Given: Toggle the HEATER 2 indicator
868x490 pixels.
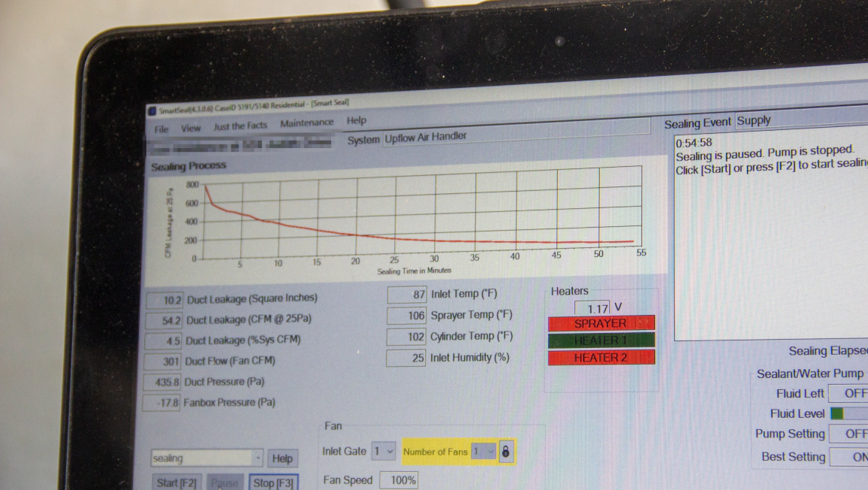Looking at the screenshot, I should (601, 358).
